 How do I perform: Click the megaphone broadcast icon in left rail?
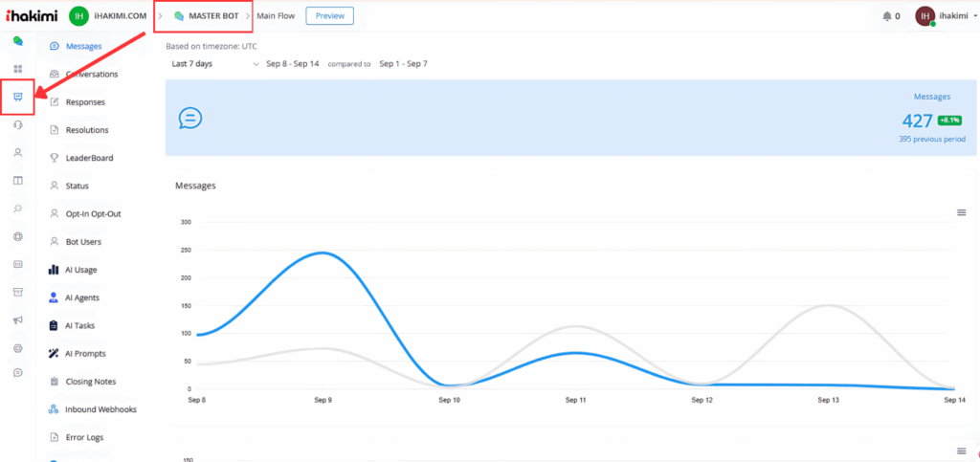[x=17, y=320]
